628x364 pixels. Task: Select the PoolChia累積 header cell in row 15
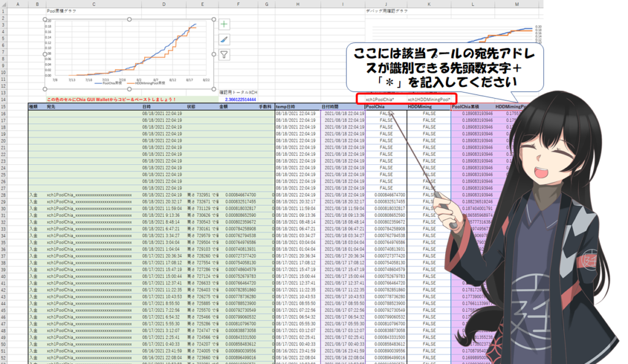point(473,107)
